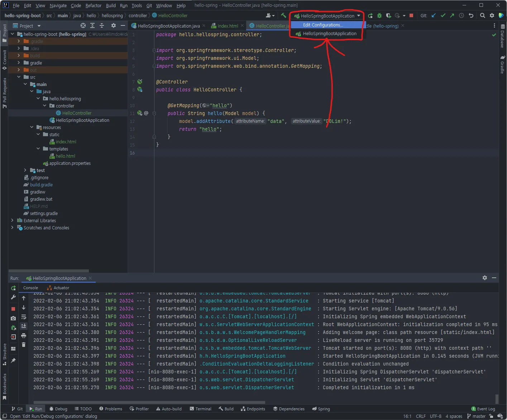Stop the process with the Run panel red square
The height and width of the screenshot is (420, 507).
coord(13,309)
